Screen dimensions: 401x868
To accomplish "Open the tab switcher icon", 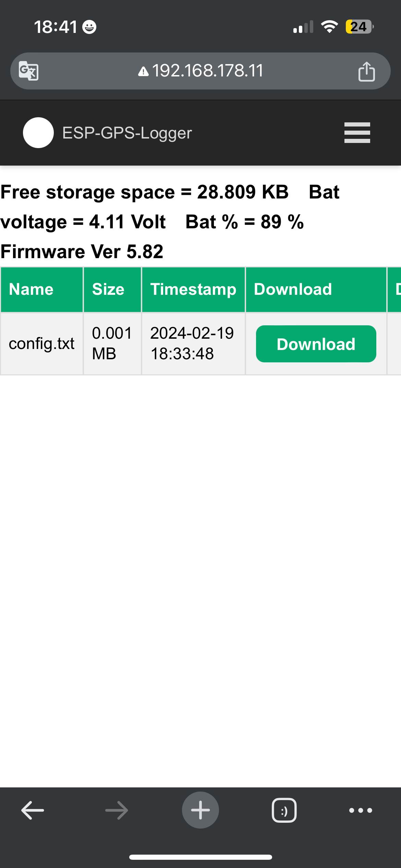I will coord(284,810).
